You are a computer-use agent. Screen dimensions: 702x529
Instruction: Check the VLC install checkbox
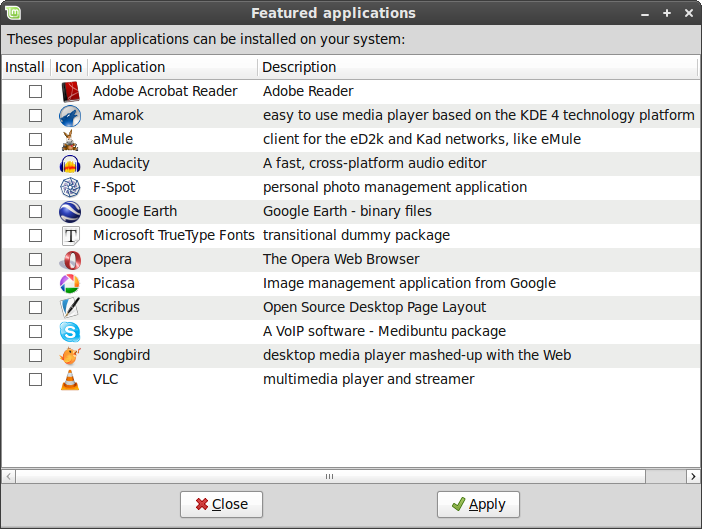point(35,380)
